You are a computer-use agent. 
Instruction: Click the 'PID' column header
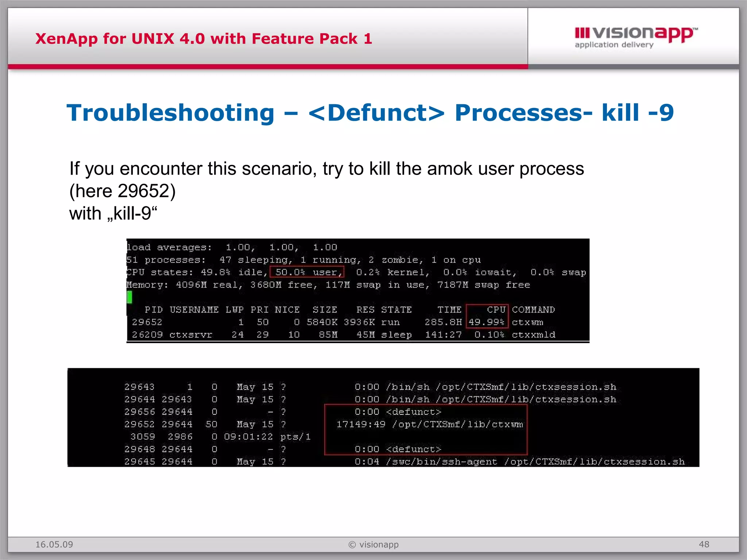[x=154, y=310]
